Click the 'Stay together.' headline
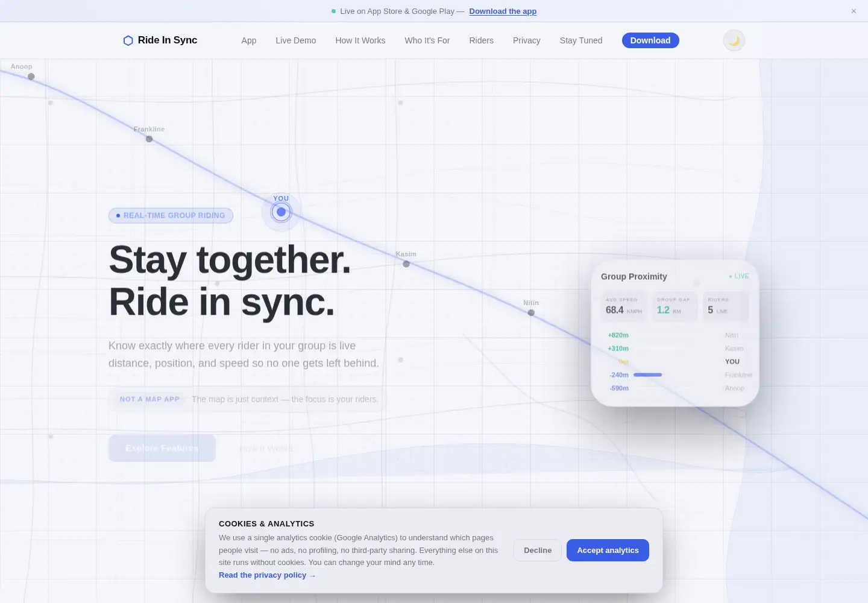Image resolution: width=868 pixels, height=603 pixels. [230, 260]
